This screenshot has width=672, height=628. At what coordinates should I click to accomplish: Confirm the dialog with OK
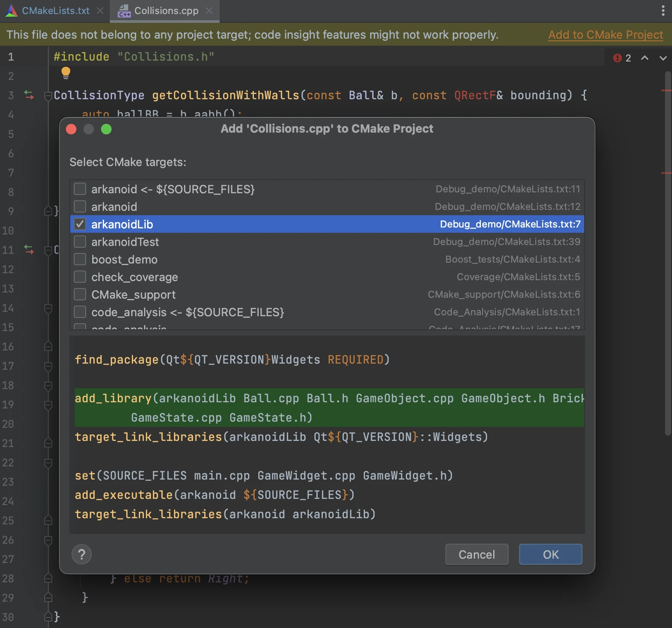click(x=550, y=554)
